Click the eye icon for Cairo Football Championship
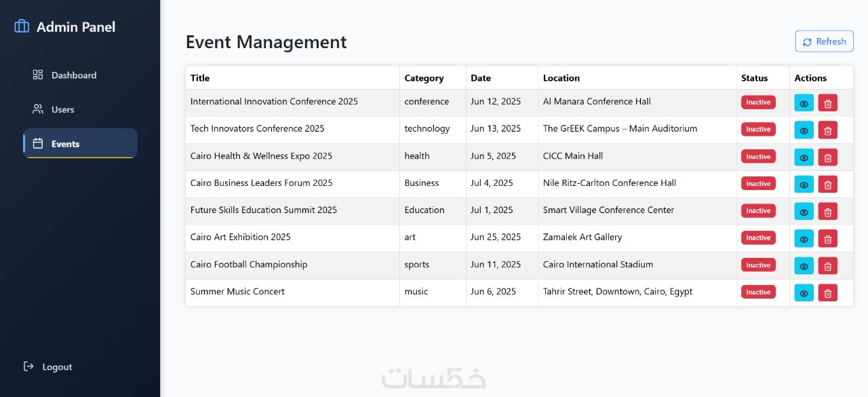The width and height of the screenshot is (868, 397). point(804,265)
